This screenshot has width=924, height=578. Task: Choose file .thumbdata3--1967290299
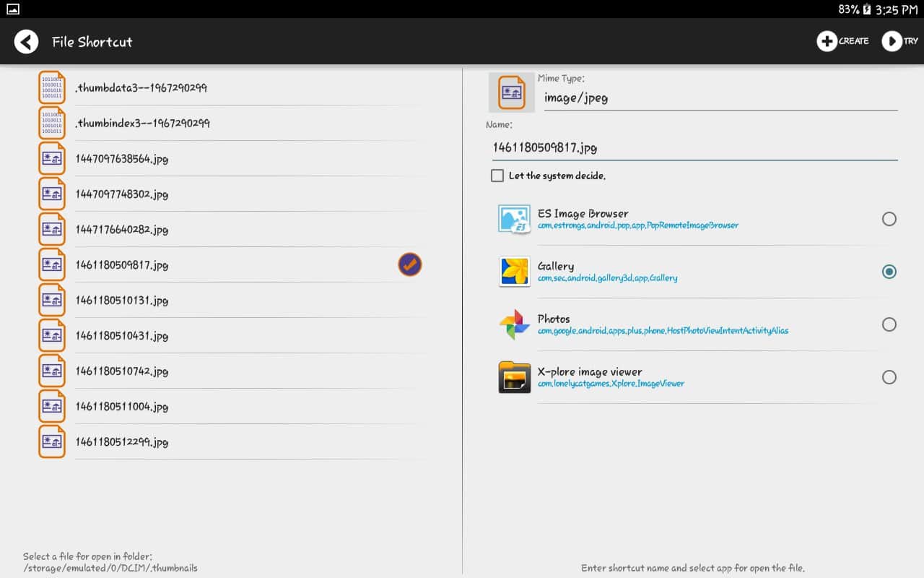coord(141,88)
